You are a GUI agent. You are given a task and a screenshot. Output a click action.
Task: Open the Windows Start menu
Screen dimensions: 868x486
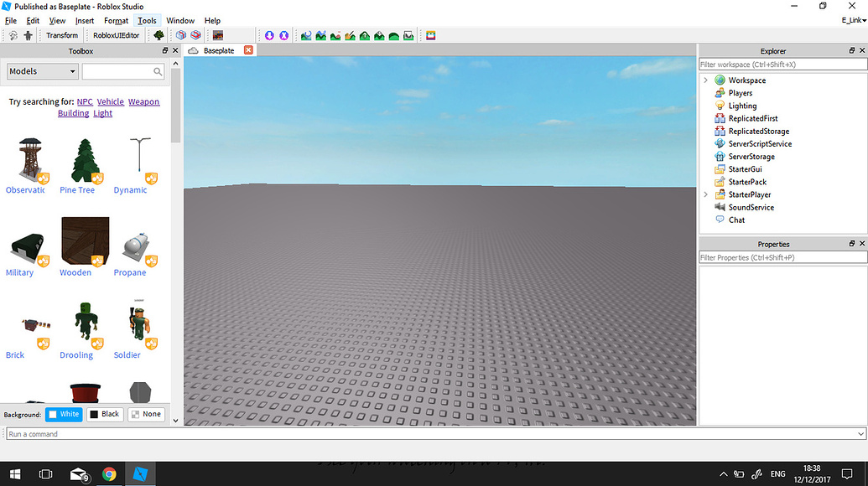coord(15,473)
